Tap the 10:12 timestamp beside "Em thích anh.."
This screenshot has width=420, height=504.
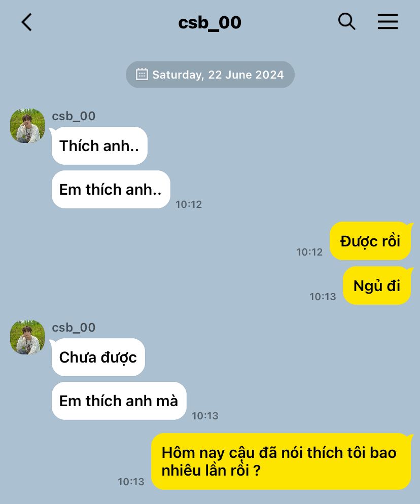tap(189, 204)
